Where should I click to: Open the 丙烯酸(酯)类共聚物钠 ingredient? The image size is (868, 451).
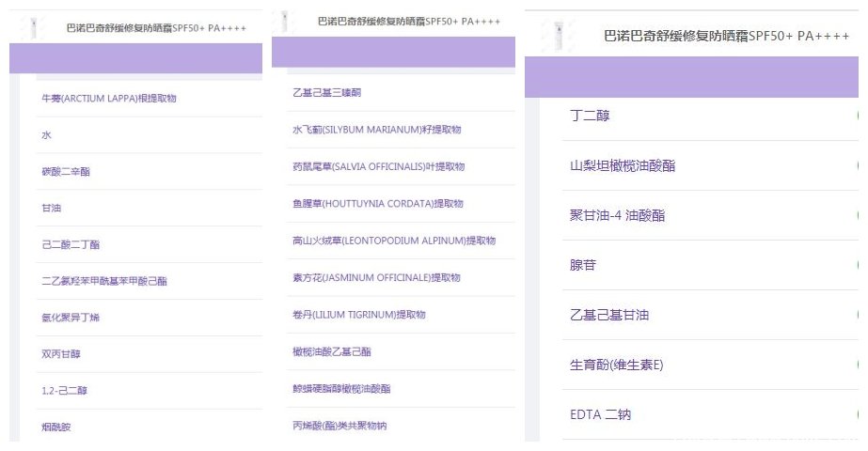(x=339, y=425)
